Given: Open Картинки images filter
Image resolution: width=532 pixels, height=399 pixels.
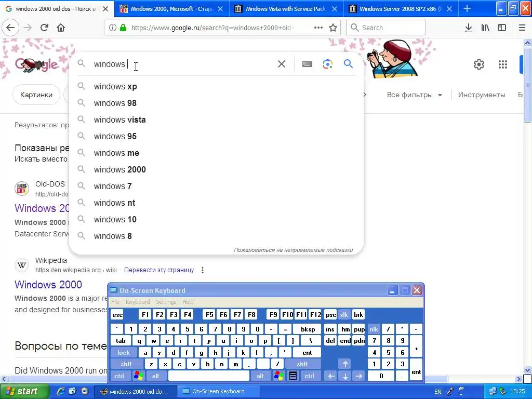Looking at the screenshot, I should (36, 95).
